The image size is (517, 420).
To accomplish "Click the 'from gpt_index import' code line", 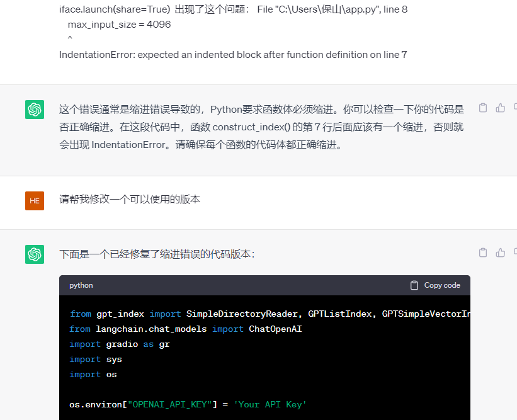I will [270, 314].
